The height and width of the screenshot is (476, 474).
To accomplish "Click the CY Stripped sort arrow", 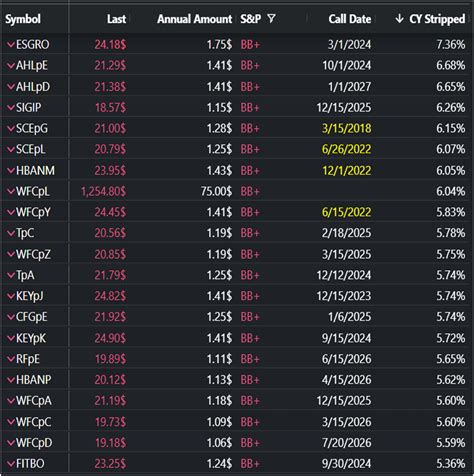I will pos(399,19).
